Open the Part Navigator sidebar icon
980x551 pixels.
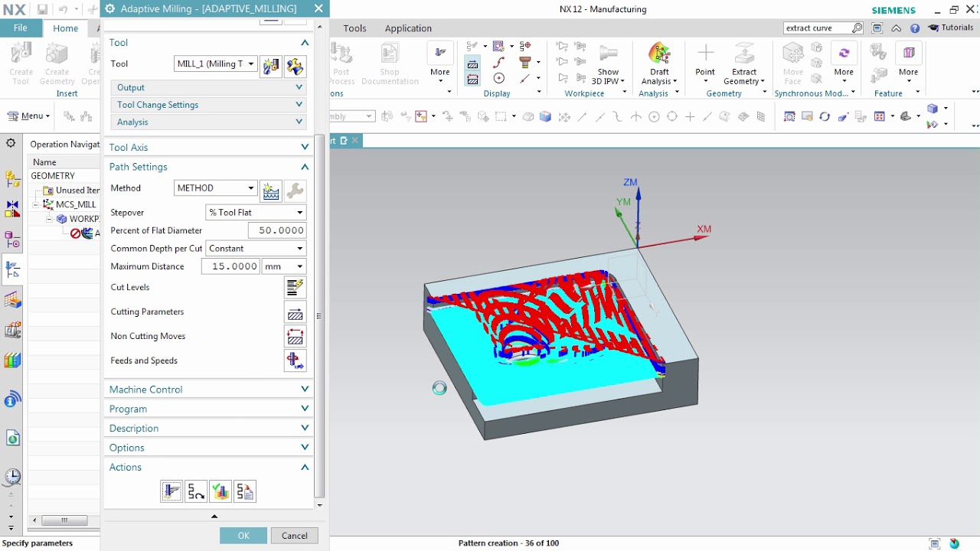click(x=12, y=240)
